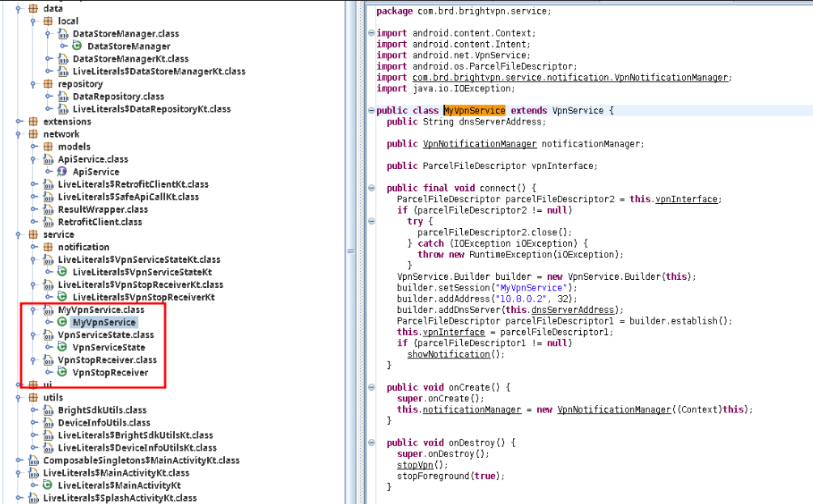Collapse the MyVpnService.class tree node
The height and width of the screenshot is (504, 813).
pos(33,310)
